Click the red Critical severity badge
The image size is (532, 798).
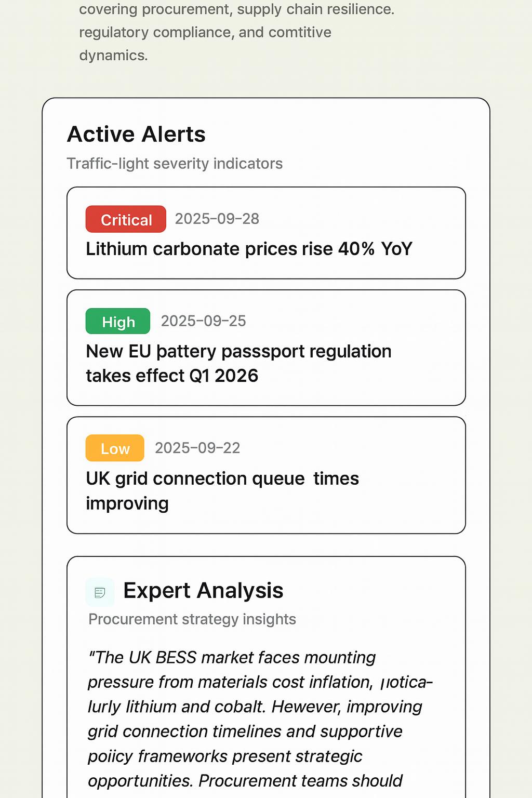126,219
